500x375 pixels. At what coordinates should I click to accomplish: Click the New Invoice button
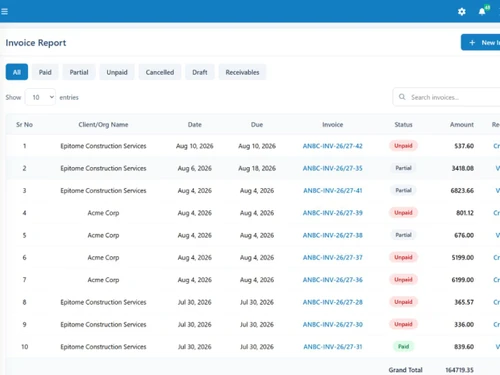480,43
